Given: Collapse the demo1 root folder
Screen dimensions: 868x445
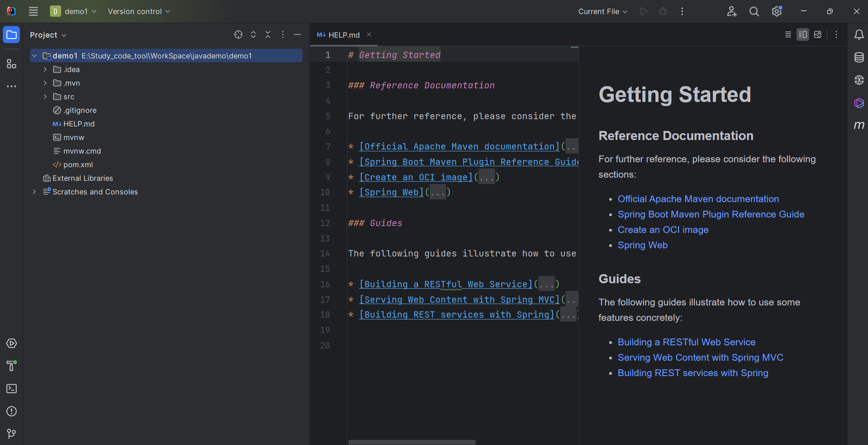Looking at the screenshot, I should (34, 56).
